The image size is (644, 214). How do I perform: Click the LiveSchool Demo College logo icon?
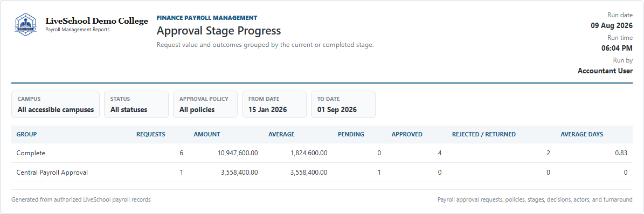pos(25,24)
